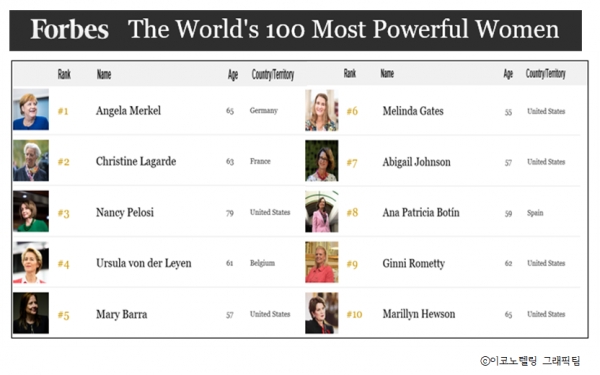Click Ursula von der Leyen's photo
This screenshot has height=375, width=600.
pyautogui.click(x=31, y=262)
